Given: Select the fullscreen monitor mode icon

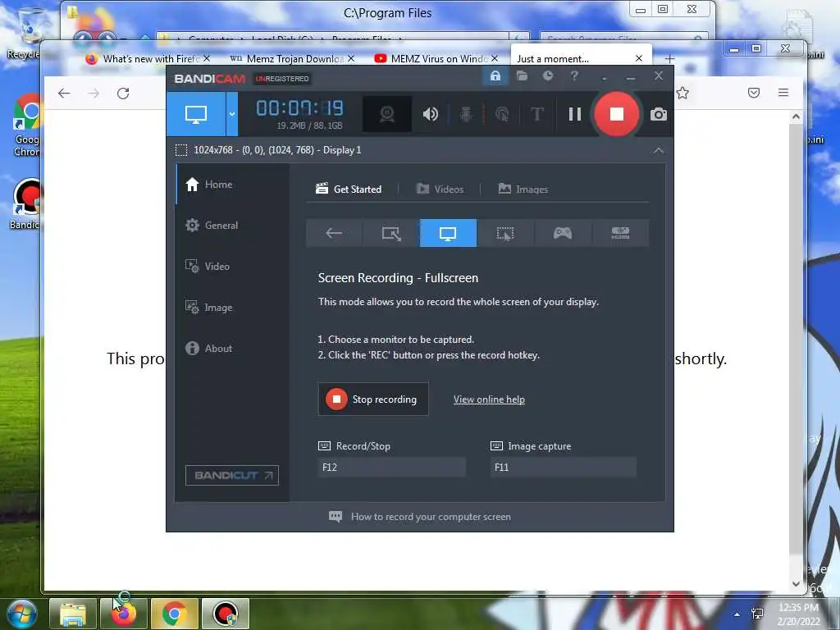Looking at the screenshot, I should [448, 233].
